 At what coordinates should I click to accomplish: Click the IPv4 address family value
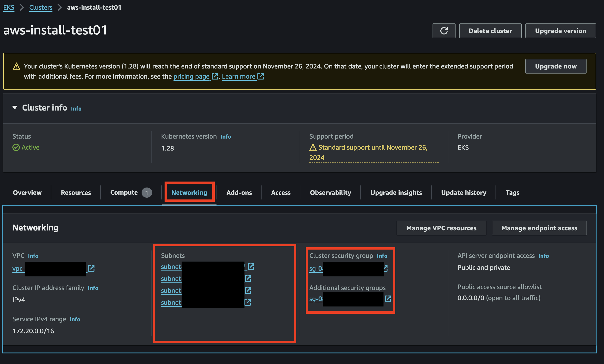(x=19, y=299)
